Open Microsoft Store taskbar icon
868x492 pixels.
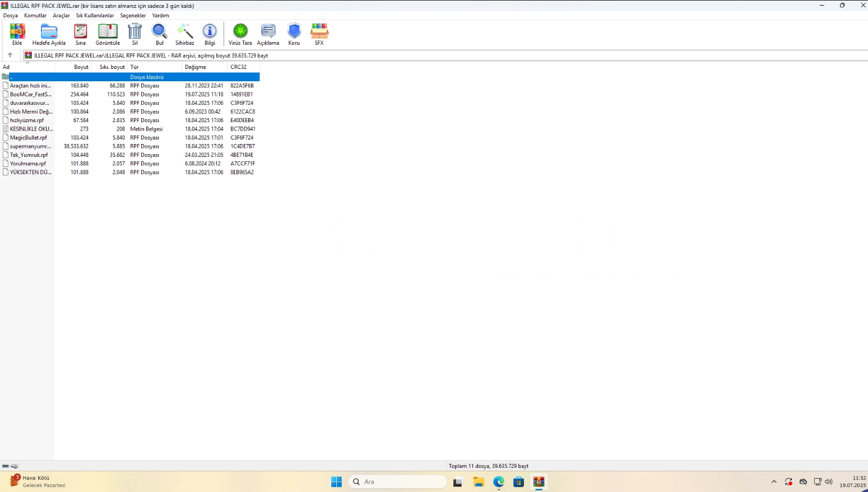[519, 482]
